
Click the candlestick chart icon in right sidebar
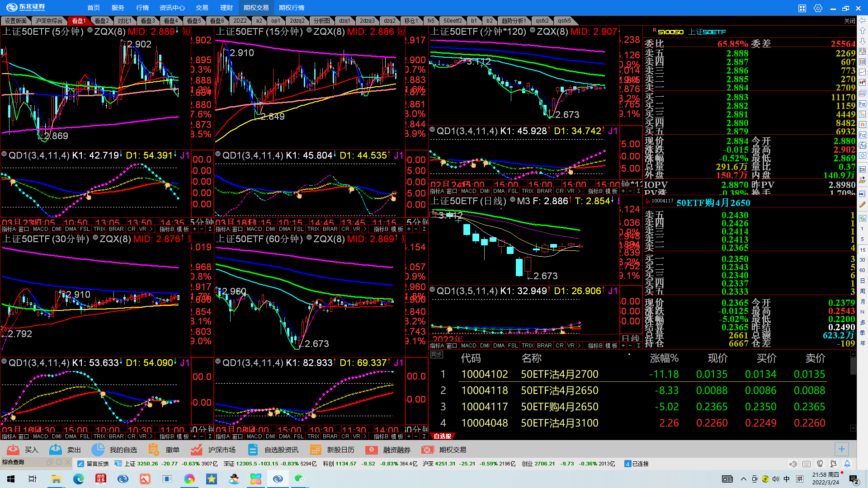click(862, 82)
